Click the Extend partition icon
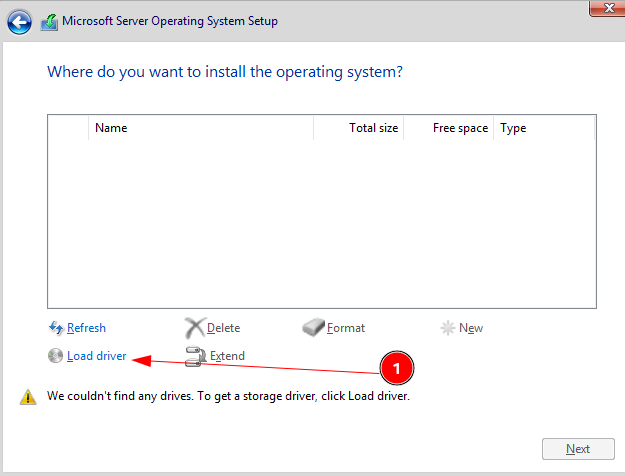The height and width of the screenshot is (476, 625). pos(195,356)
